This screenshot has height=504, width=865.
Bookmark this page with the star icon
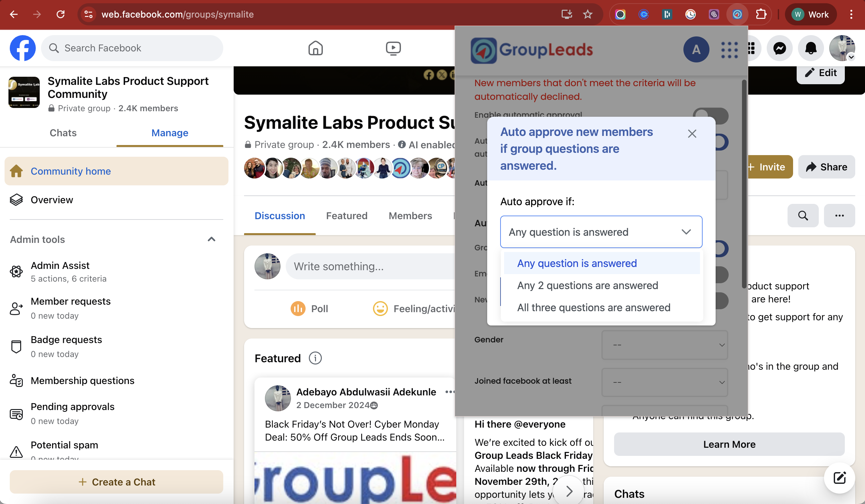click(x=588, y=14)
